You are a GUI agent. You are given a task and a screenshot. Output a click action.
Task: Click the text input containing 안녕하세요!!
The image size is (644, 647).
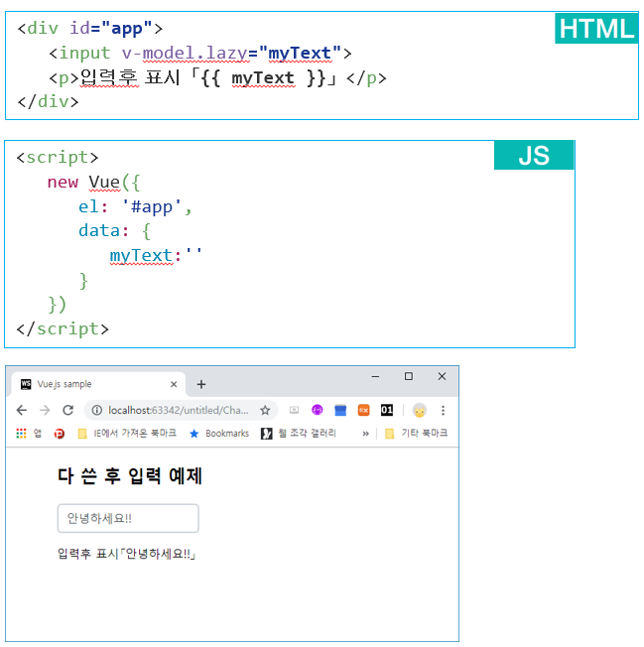pyautogui.click(x=128, y=518)
